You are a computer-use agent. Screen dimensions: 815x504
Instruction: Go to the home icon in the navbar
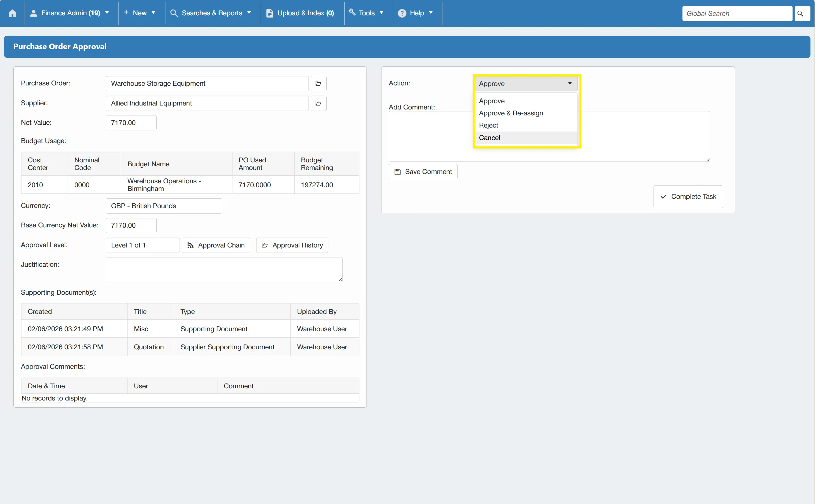click(12, 13)
